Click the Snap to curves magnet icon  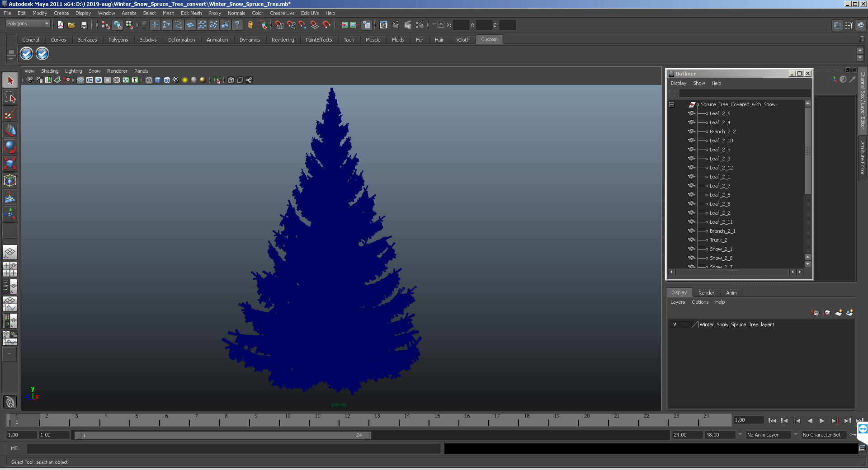(x=291, y=25)
